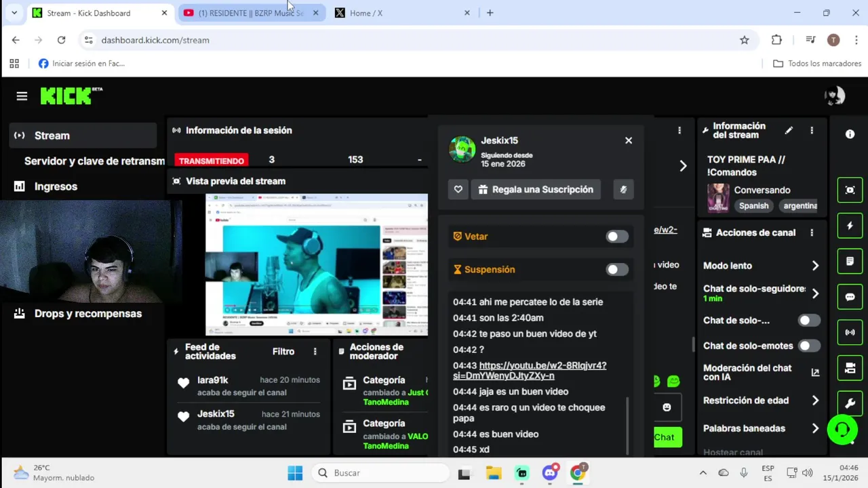Edit stream information with the pencil icon

click(789, 130)
